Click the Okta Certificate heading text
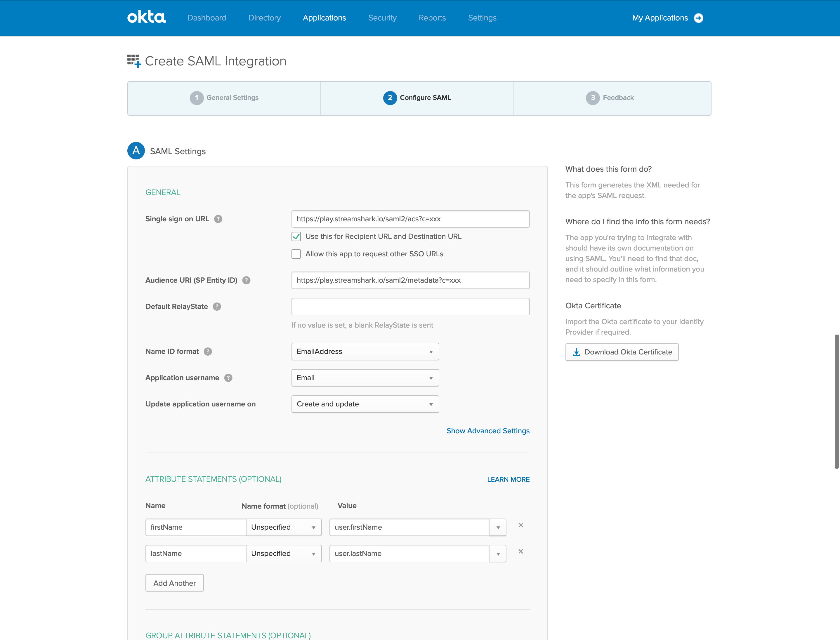This screenshot has height=640, width=840. pos(593,306)
